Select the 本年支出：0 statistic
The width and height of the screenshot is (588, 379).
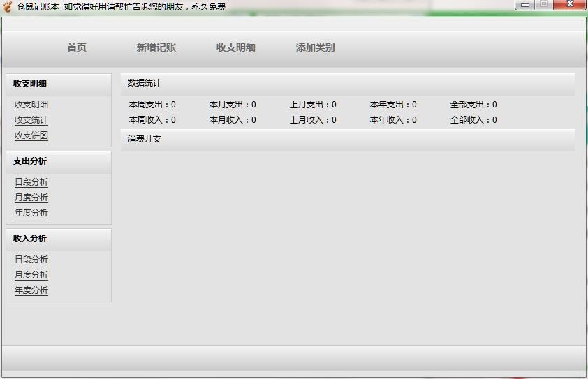click(393, 105)
